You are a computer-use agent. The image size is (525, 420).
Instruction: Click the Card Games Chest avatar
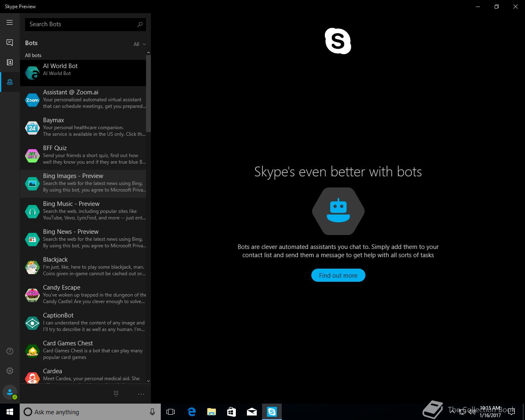pos(32,351)
